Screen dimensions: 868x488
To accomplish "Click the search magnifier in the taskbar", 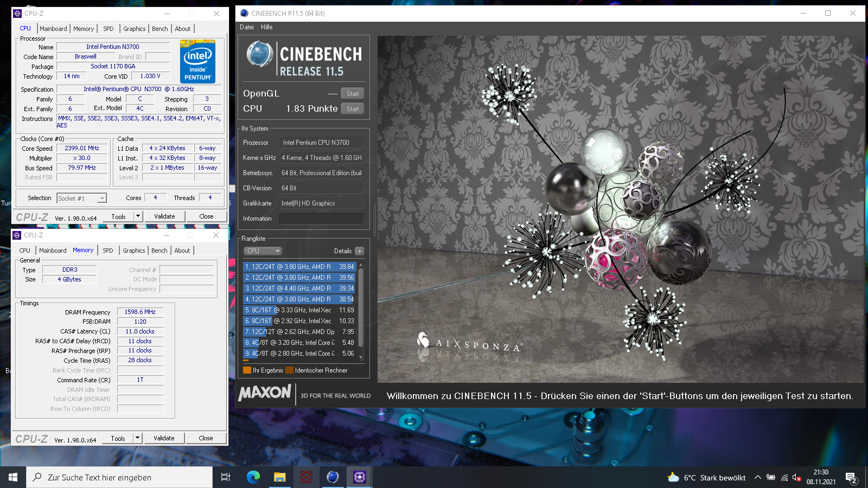I will pyautogui.click(x=37, y=477).
